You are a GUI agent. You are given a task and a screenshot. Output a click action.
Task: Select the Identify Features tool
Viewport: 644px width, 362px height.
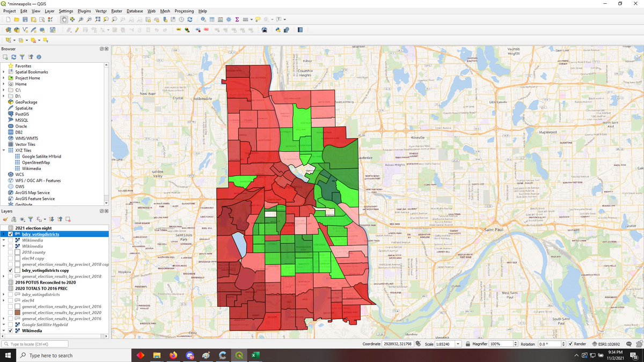pyautogui.click(x=203, y=19)
